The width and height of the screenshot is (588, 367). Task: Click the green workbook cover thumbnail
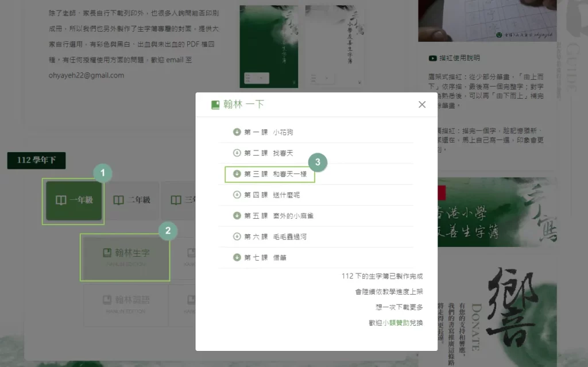click(269, 47)
